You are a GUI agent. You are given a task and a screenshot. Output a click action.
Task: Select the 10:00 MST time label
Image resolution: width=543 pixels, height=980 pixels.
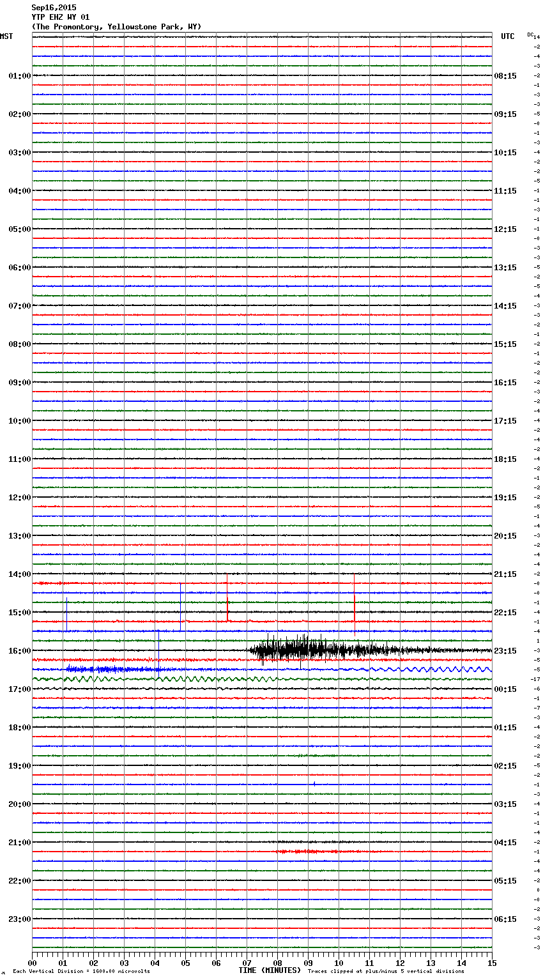pos(19,421)
